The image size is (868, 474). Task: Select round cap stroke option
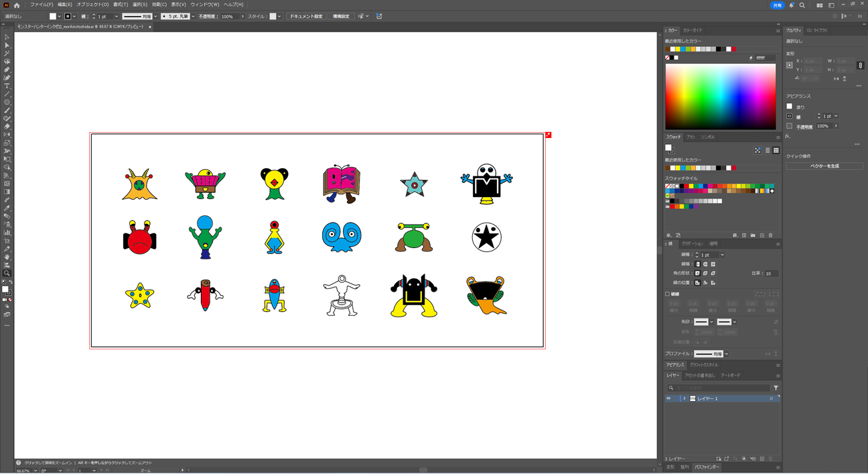(705, 264)
